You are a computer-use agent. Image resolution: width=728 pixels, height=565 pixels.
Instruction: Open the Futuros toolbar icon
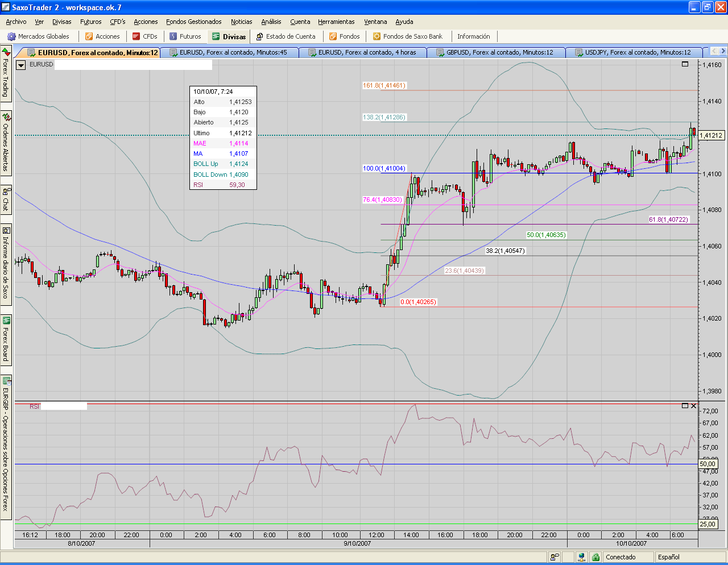[x=173, y=36]
